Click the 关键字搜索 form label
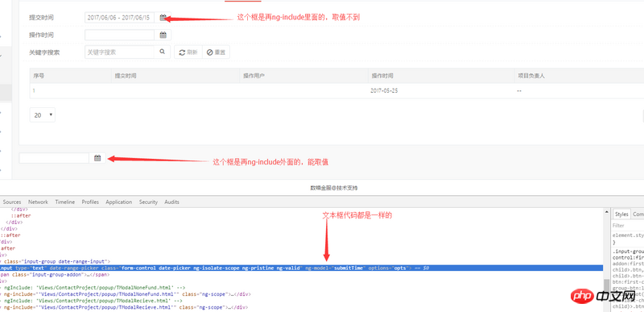 click(x=44, y=52)
